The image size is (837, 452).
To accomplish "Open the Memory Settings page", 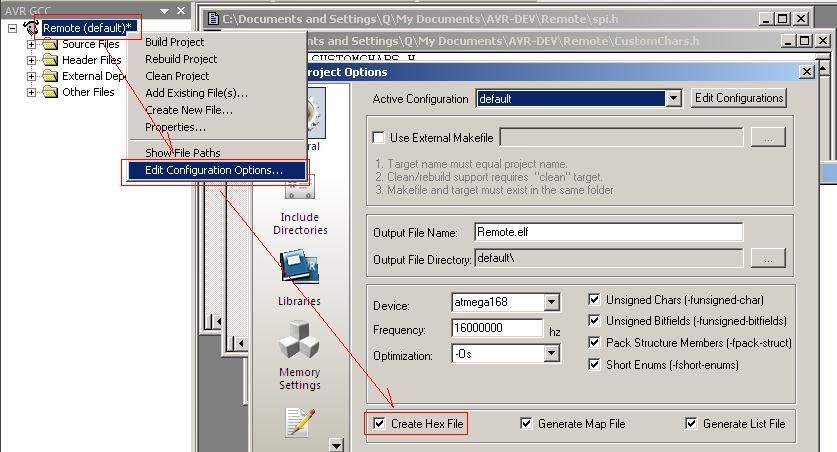I will pyautogui.click(x=299, y=356).
